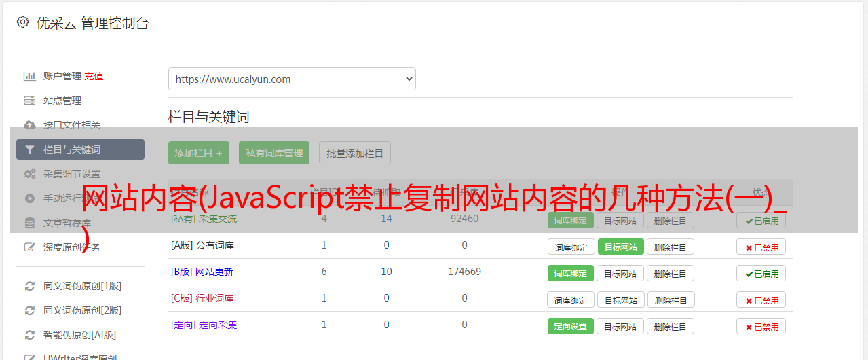Viewport: 868px width, 360px height.
Task: Click the refresh icon beside 同义词伪原创[1版]
Action: [30, 286]
